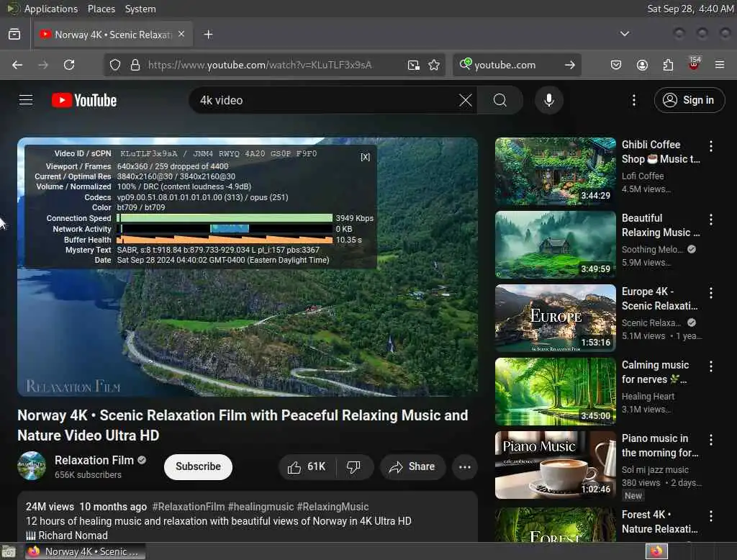Open options for Europe 4K video
The width and height of the screenshot is (737, 560).
(710, 293)
